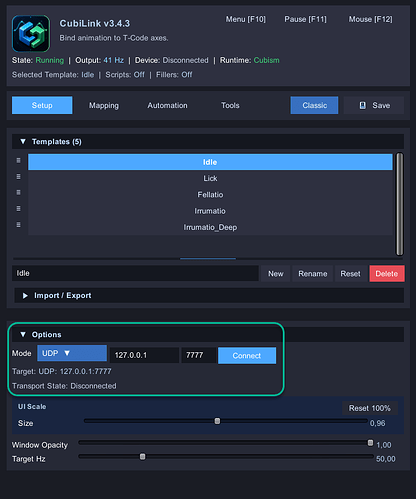Collapse the Templates (5) section
The height and width of the screenshot is (499, 416).
[23, 142]
